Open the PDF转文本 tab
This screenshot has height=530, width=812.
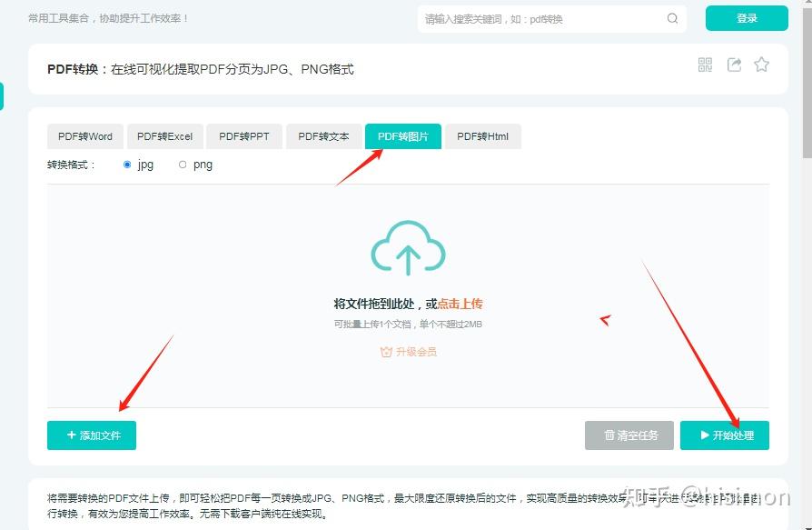point(323,136)
